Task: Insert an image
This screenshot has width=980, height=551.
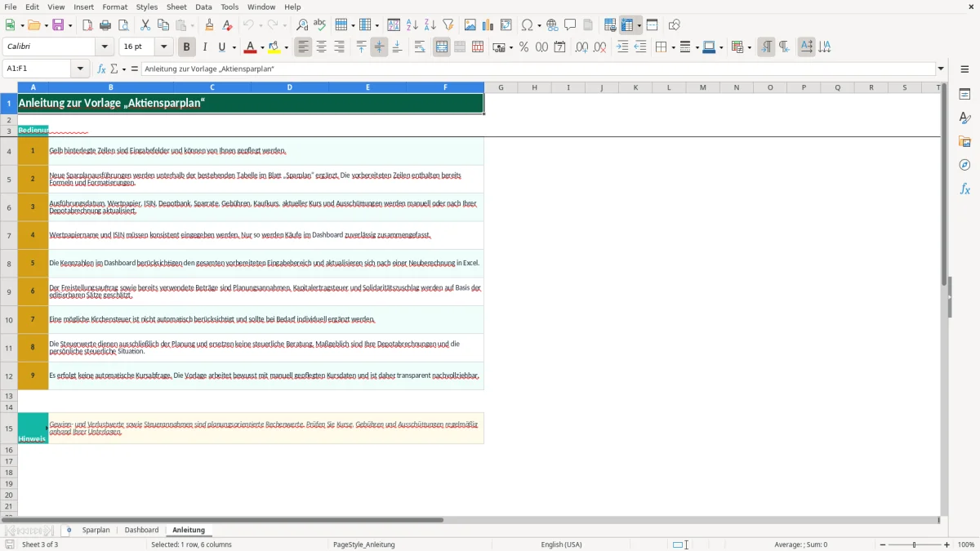Action: (470, 25)
